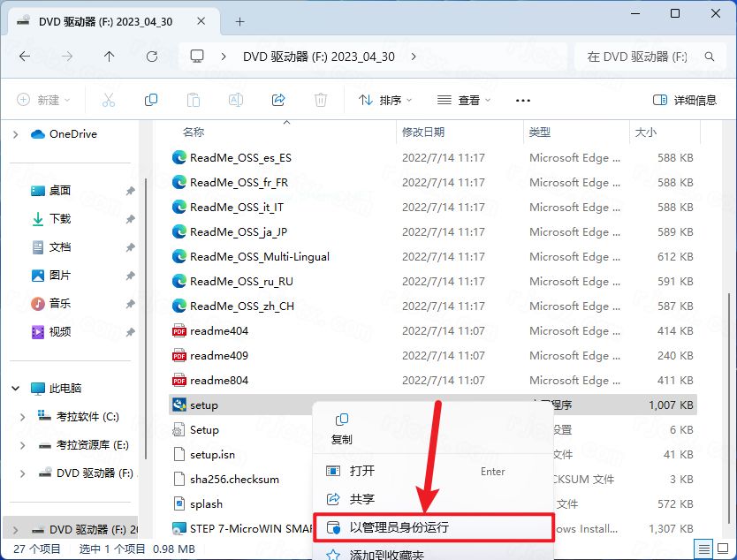The image size is (737, 560).
Task: Open the three-dots See more menu
Action: 522,100
